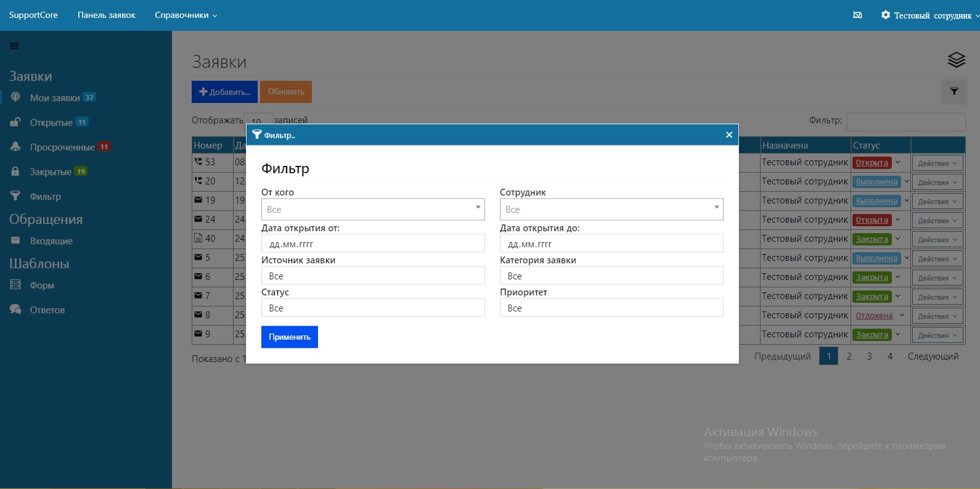Click the layers stack icon
The width and height of the screenshot is (980, 489).
(x=956, y=60)
